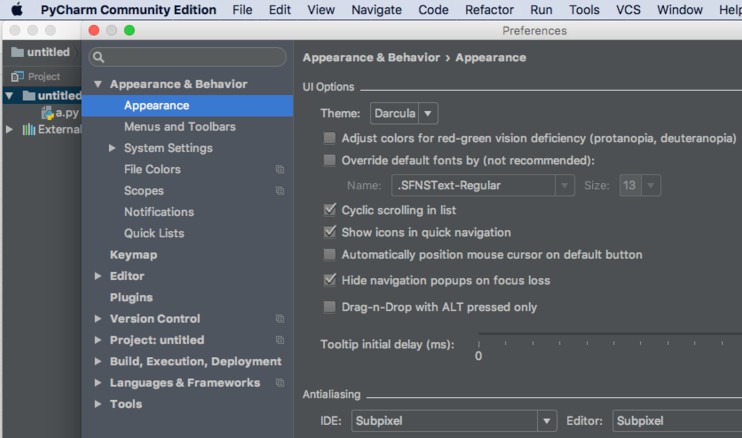Click the Version Control project-level copy icon
The height and width of the screenshot is (438, 742).
coord(280,319)
